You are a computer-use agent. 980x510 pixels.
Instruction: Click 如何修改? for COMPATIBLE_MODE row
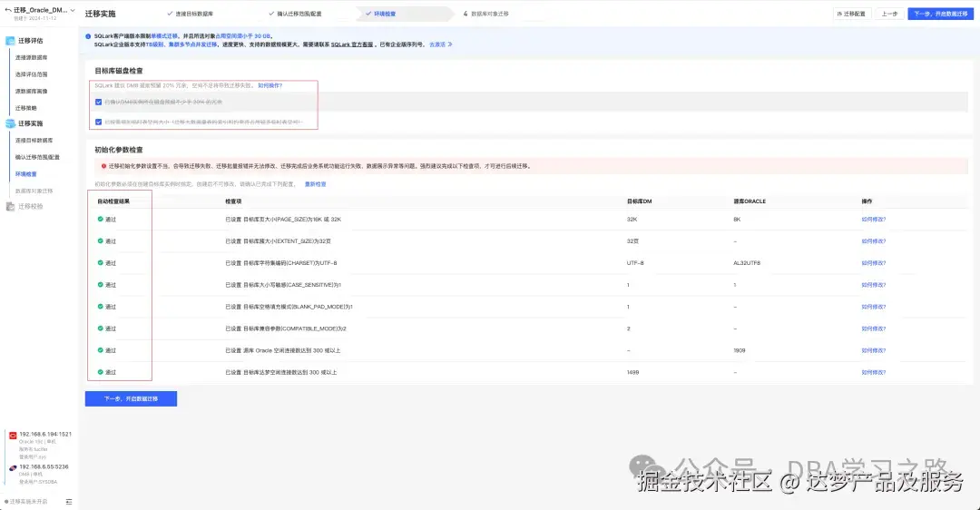[874, 329]
